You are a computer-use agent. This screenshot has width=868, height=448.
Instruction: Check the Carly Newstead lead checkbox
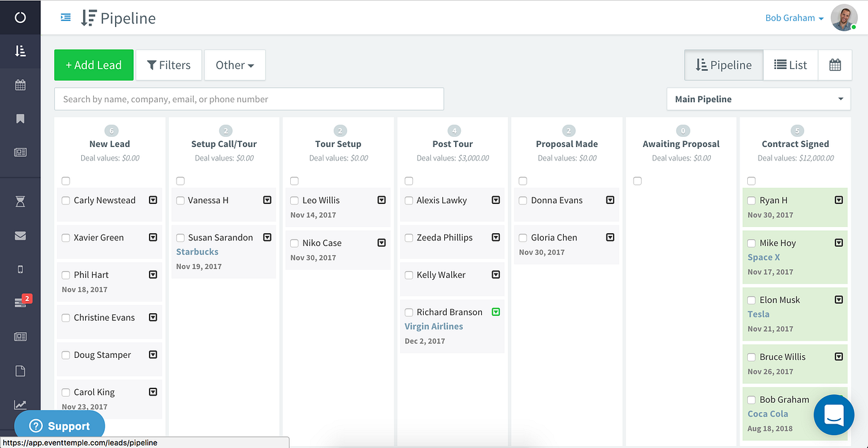pos(66,201)
